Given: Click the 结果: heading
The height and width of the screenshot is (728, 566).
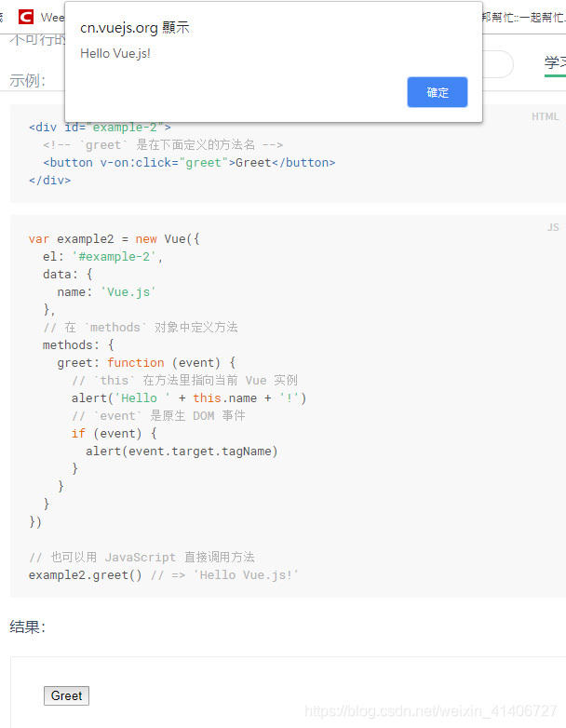Looking at the screenshot, I should [x=27, y=627].
